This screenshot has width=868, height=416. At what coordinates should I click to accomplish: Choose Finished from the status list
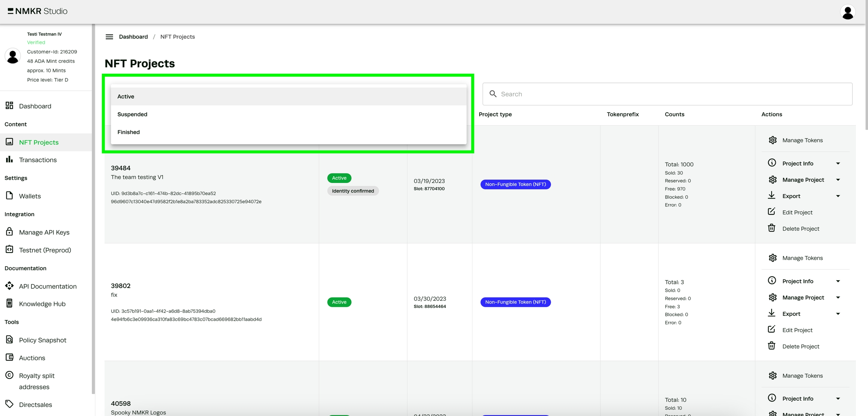(128, 132)
